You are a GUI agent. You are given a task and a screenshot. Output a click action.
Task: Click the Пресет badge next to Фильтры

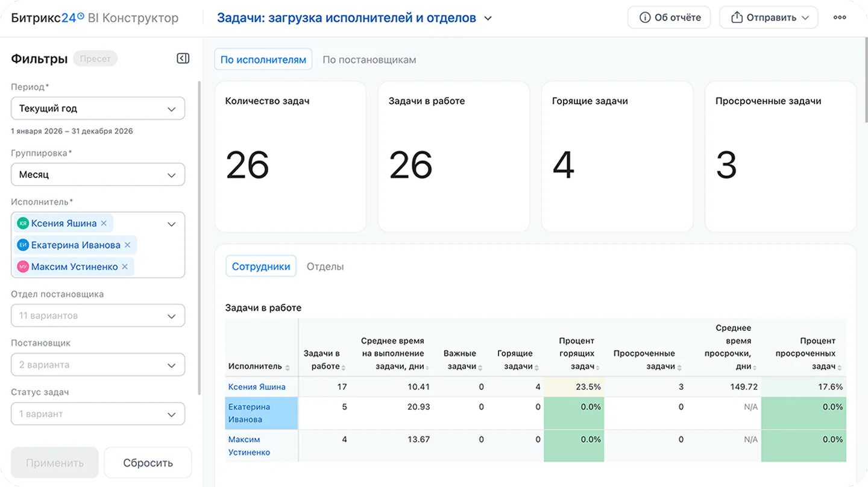pos(95,58)
